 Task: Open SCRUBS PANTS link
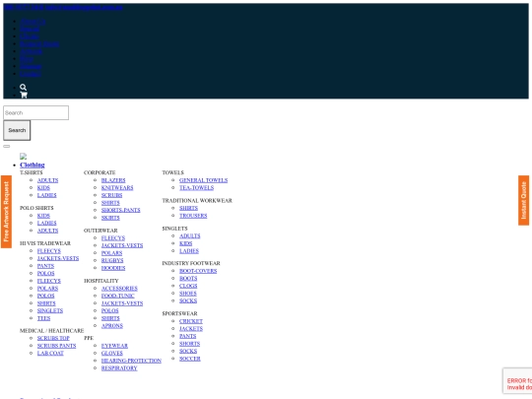coord(57,346)
